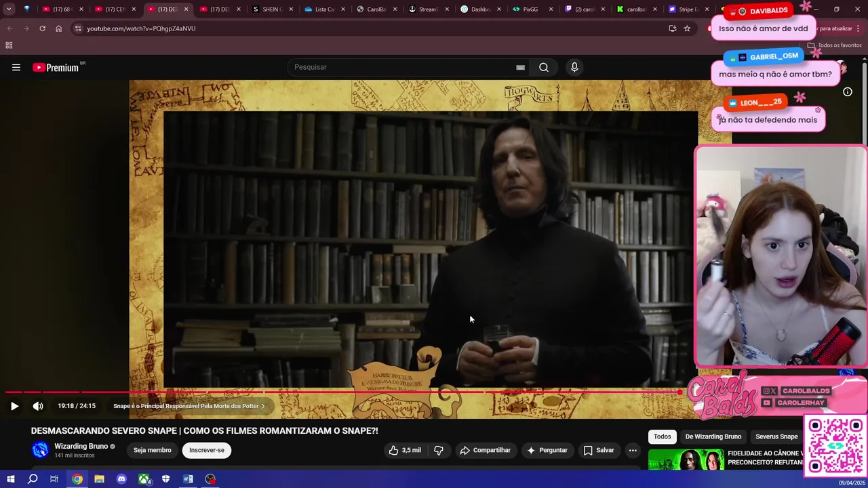Go to browser home page icon
868x488 pixels.
(58, 28)
